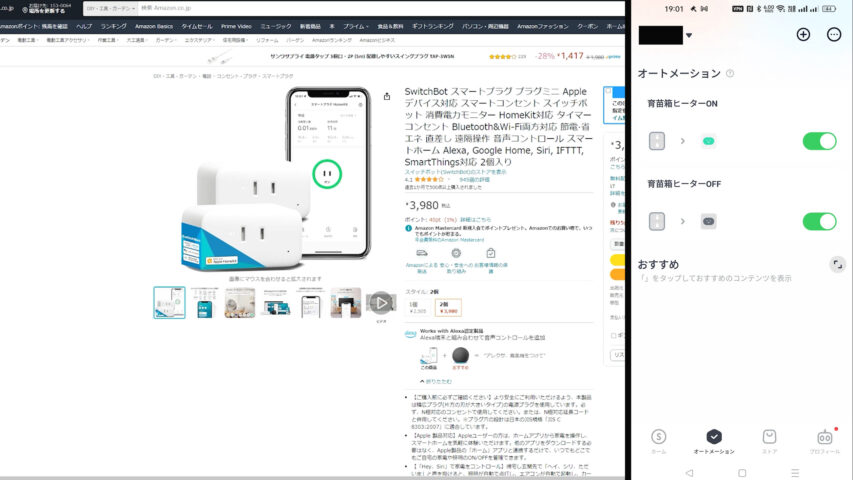Viewport: 853px width, 480px height.
Task: Open Prime Video in the navigation bar
Action: point(236,26)
